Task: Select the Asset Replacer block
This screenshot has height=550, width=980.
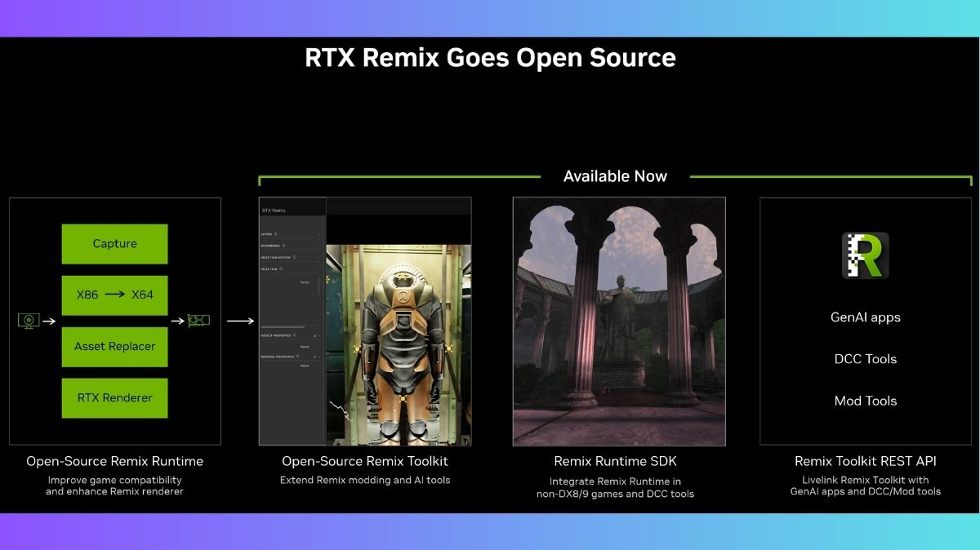Action: 114,346
